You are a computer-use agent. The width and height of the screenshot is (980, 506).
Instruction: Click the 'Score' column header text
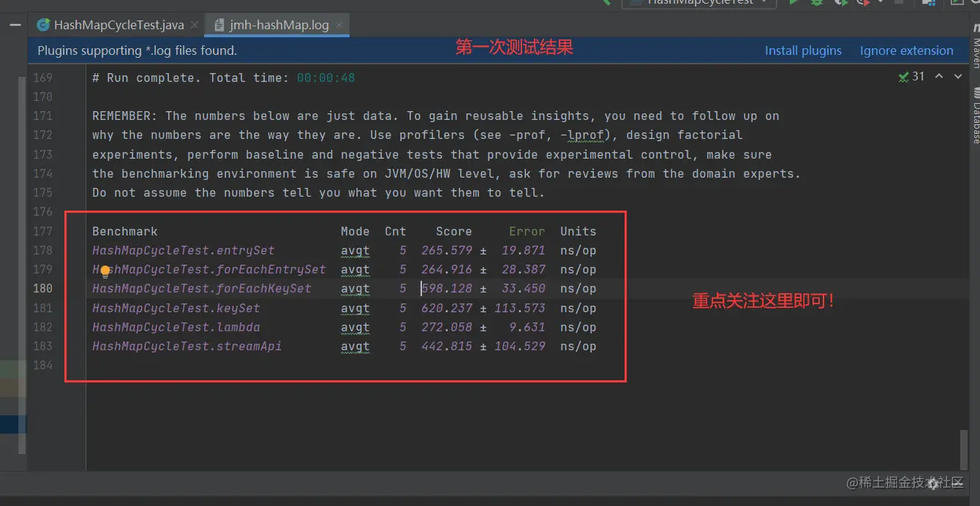pos(454,231)
